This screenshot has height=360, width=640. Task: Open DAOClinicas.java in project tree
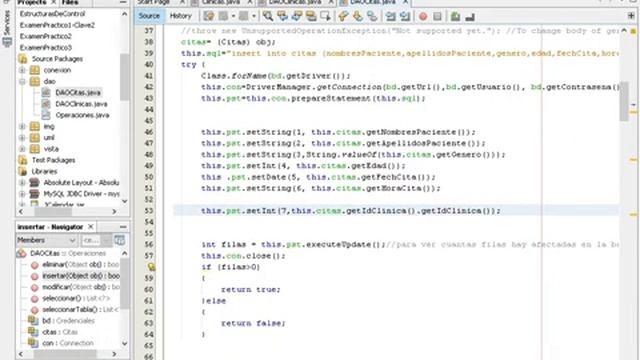click(x=81, y=104)
